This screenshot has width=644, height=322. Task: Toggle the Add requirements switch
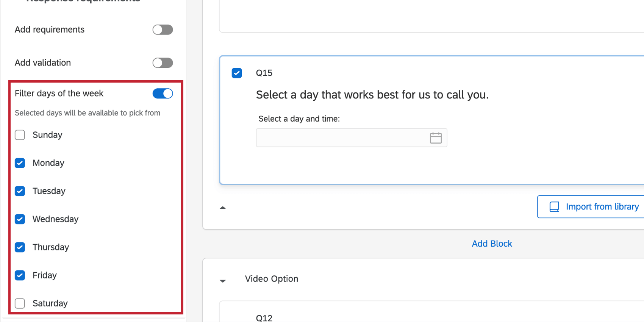pyautogui.click(x=163, y=30)
